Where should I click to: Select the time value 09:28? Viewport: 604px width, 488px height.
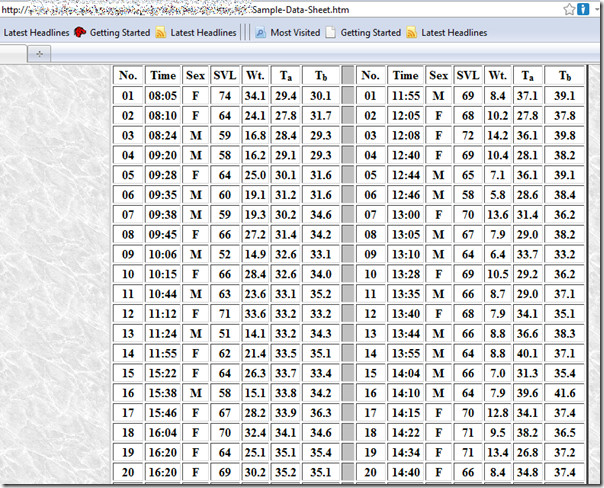tap(163, 175)
